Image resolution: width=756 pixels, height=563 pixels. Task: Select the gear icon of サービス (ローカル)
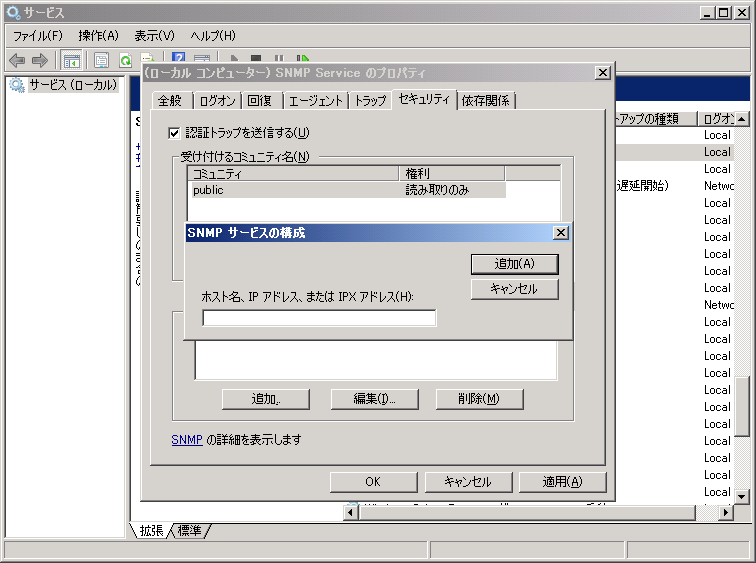[17, 85]
